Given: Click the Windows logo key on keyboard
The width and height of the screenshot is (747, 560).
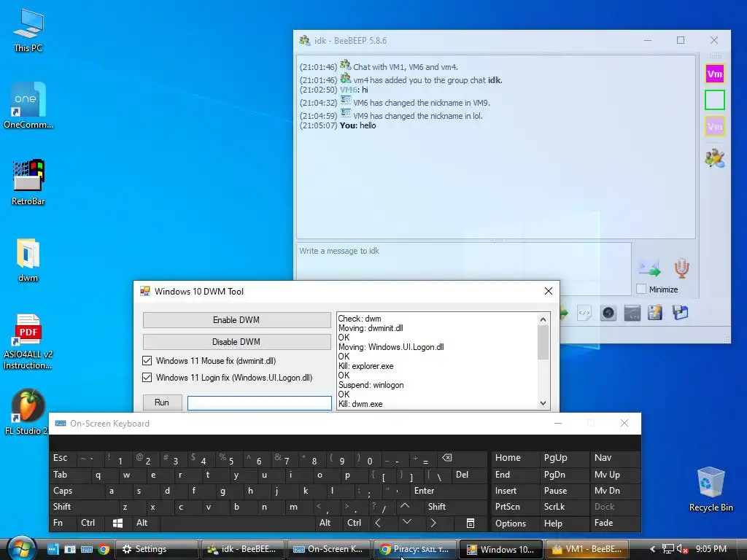Looking at the screenshot, I should point(117,524).
